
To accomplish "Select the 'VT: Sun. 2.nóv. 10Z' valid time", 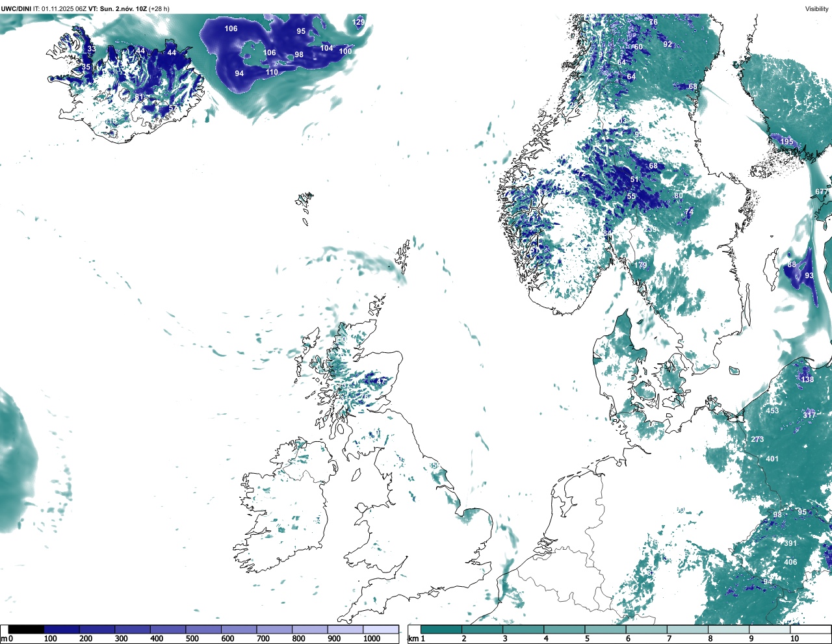I will (x=118, y=8).
